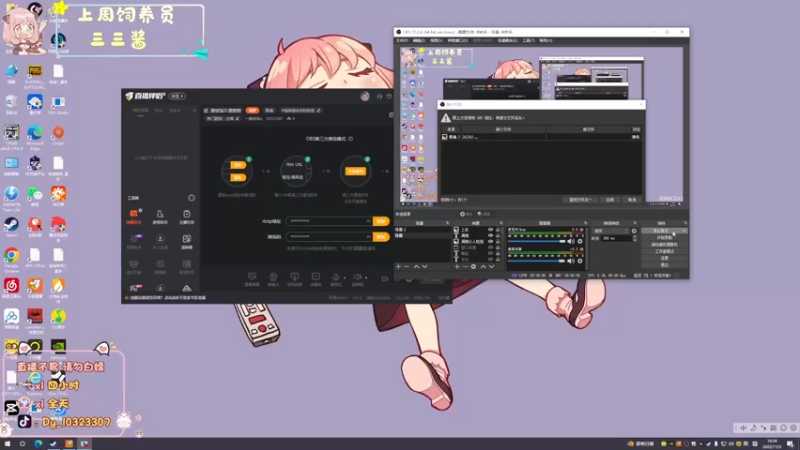This screenshot has height=450, width=800.
Task: Expand the stop streaming button arrow in OBS
Action: (x=684, y=231)
